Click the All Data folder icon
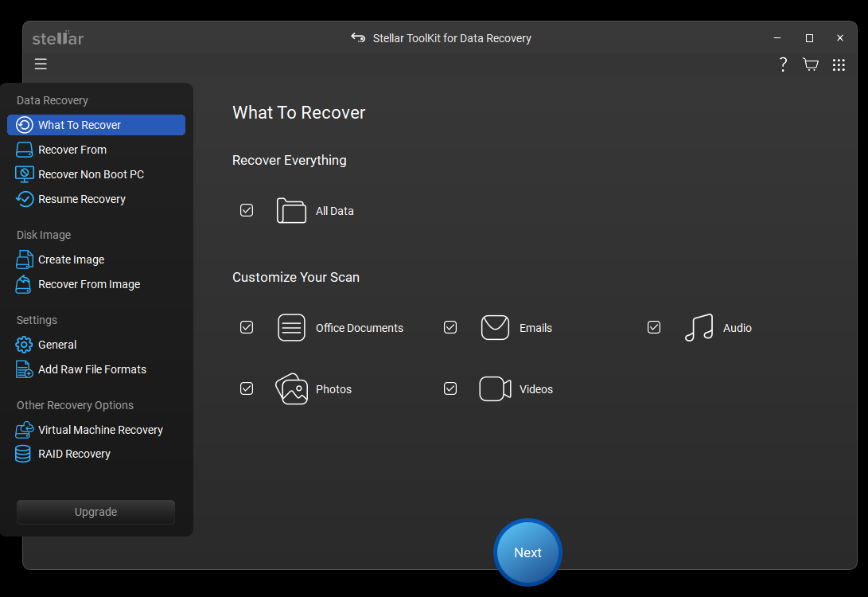Screen dimensions: 868x597 click(291, 210)
